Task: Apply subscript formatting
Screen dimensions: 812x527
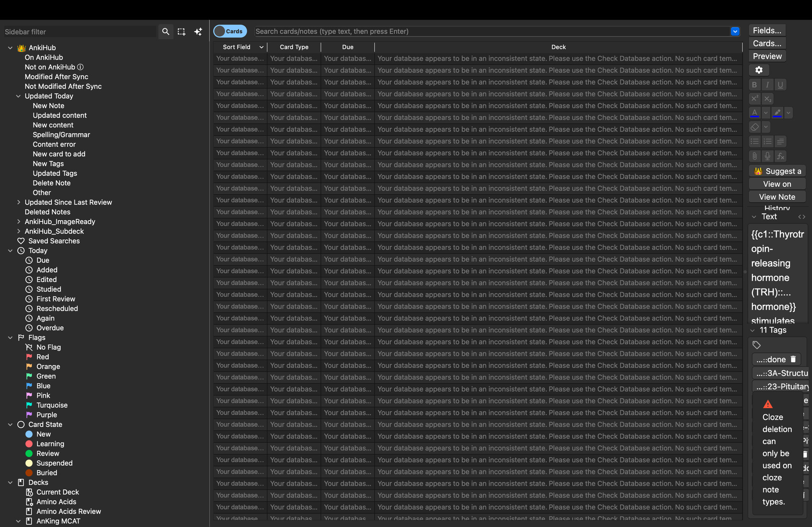Action: pyautogui.click(x=767, y=99)
